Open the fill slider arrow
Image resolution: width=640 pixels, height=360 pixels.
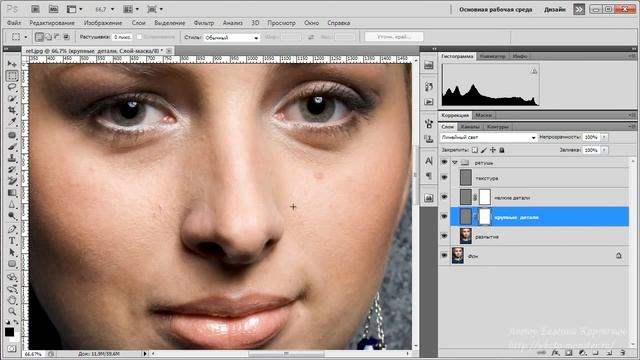[x=604, y=150]
